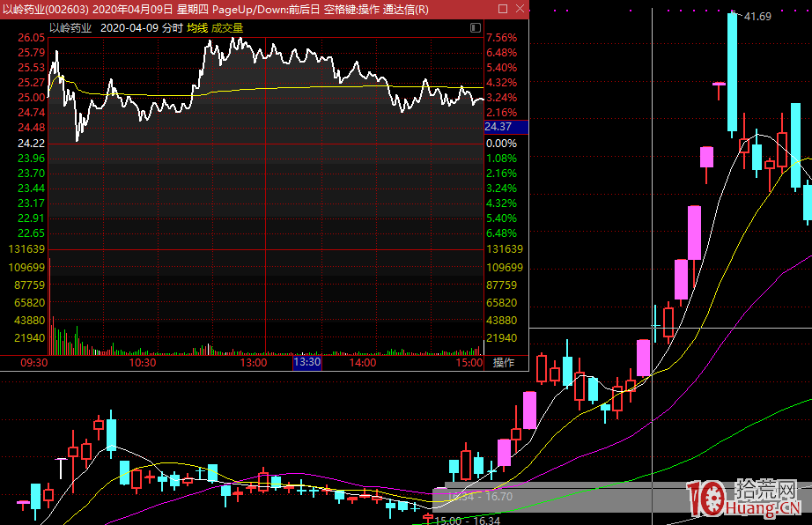
Task: Click the 以岭药业(002603) title bar text
Action: pos(45,9)
